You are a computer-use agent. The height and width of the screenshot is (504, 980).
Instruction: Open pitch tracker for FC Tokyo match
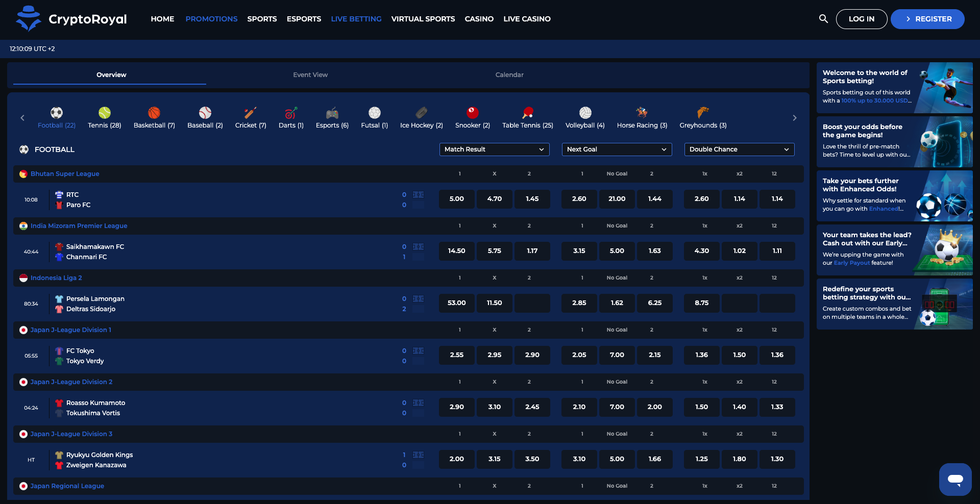[x=418, y=351]
